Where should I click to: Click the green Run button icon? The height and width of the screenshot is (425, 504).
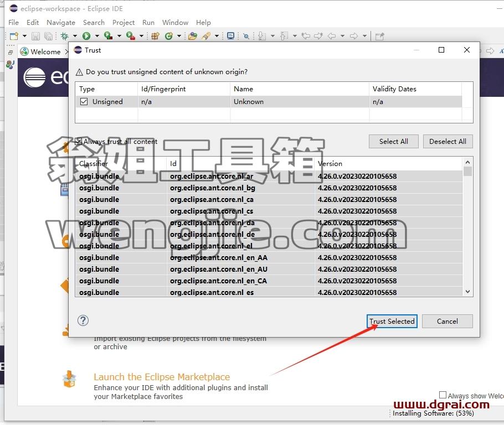(x=86, y=36)
